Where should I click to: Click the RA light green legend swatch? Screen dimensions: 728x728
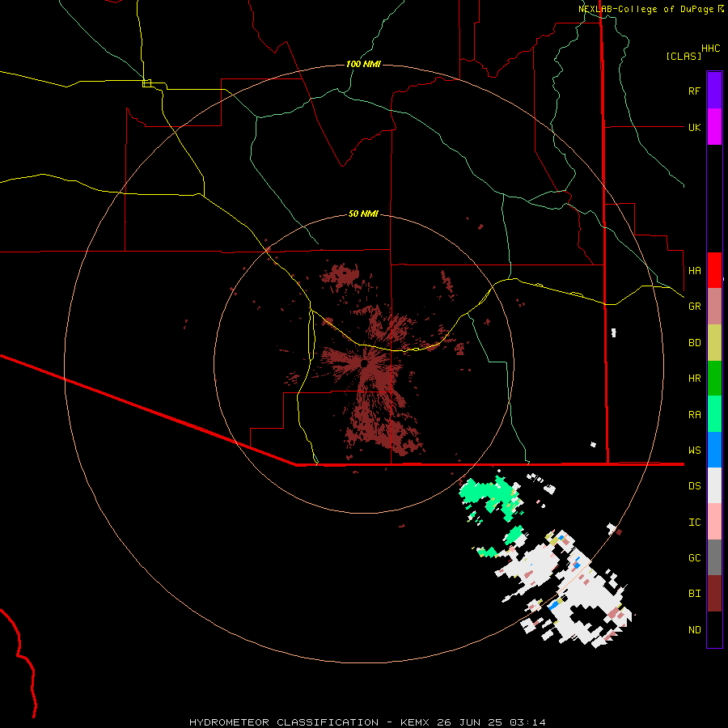(714, 414)
